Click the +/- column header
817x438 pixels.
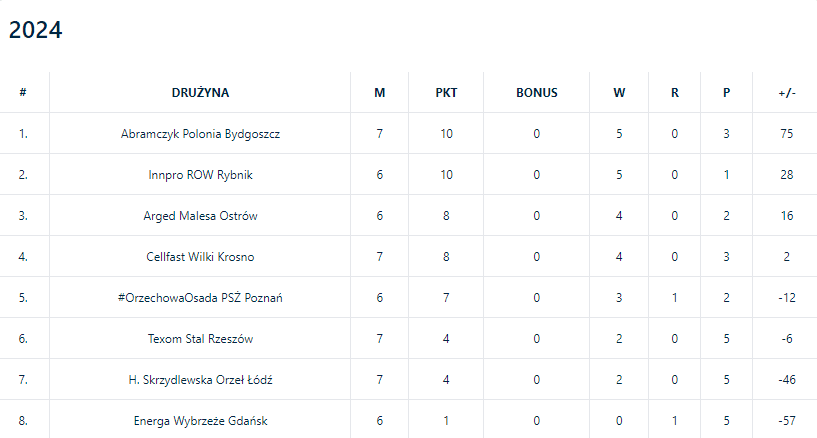click(787, 93)
